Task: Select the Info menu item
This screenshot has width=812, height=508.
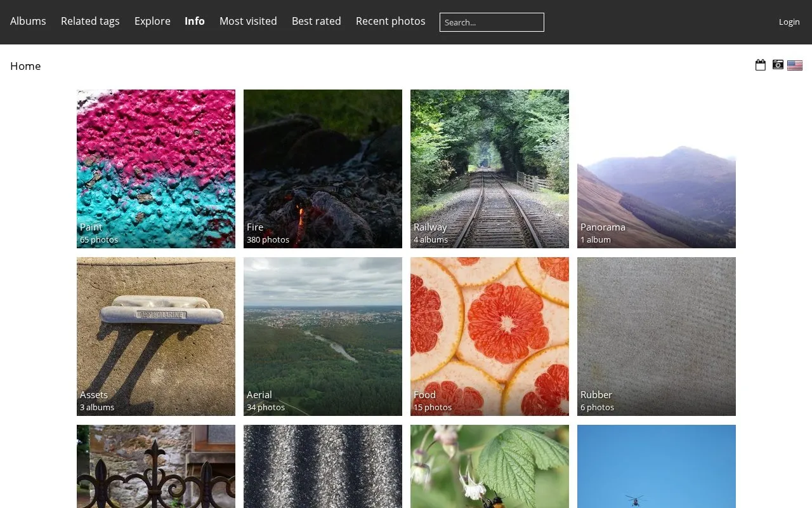Action: coord(195,21)
